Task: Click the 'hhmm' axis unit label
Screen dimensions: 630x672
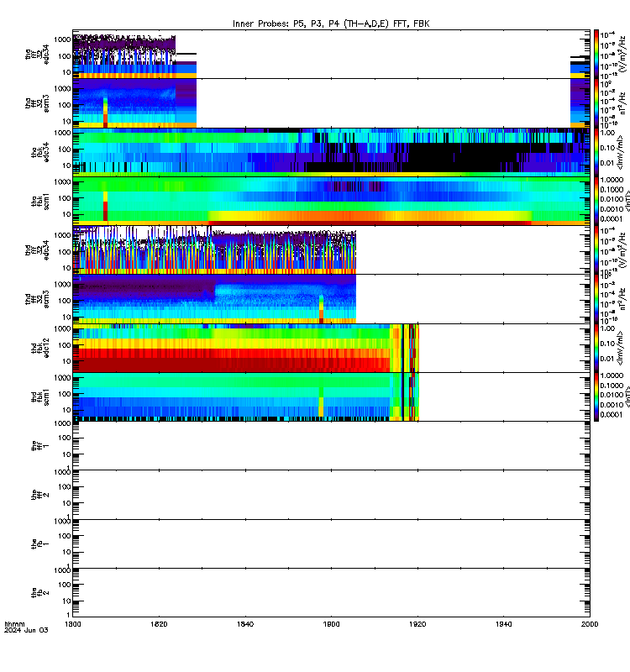Action: click(x=14, y=624)
